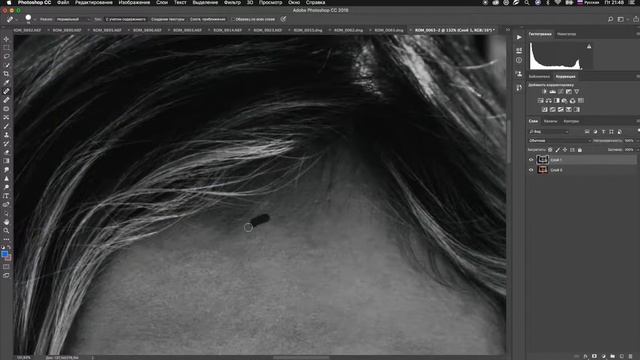Image resolution: width=640 pixels, height=360 pixels.
Task: Hide layer 'Слой 0' via eye icon
Action: point(531,170)
